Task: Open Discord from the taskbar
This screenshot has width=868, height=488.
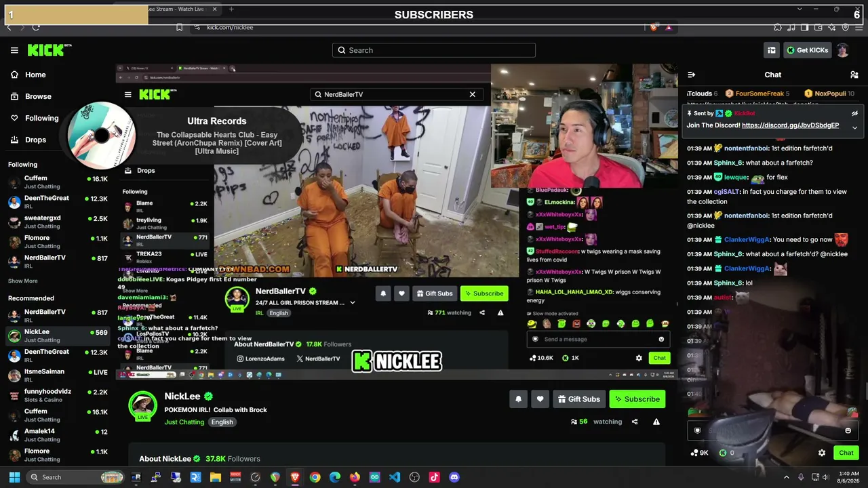Action: pyautogui.click(x=454, y=477)
